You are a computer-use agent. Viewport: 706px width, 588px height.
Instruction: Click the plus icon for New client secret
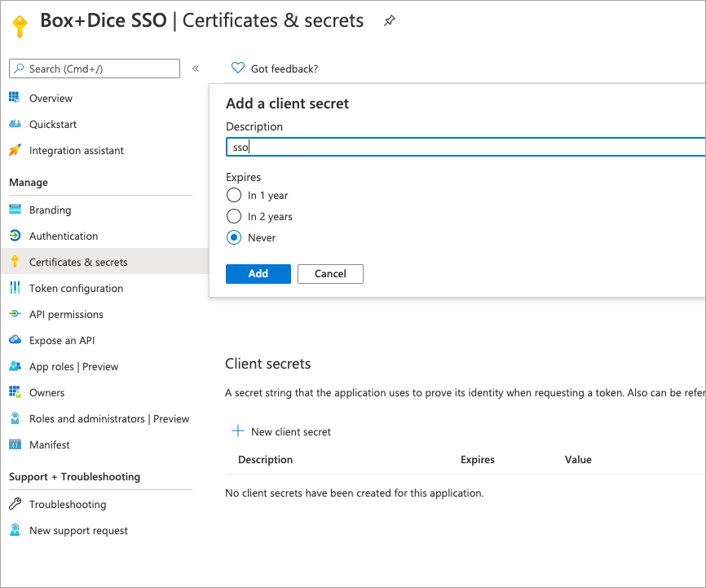pyautogui.click(x=238, y=431)
